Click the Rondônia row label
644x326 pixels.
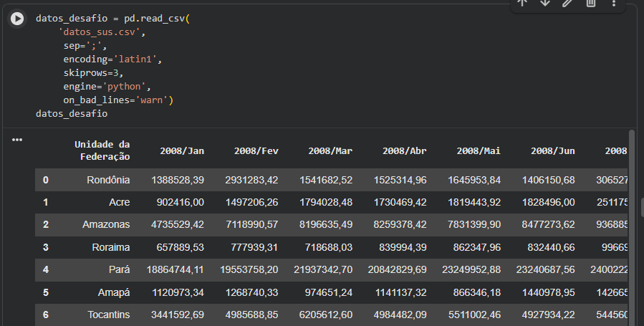coord(107,180)
